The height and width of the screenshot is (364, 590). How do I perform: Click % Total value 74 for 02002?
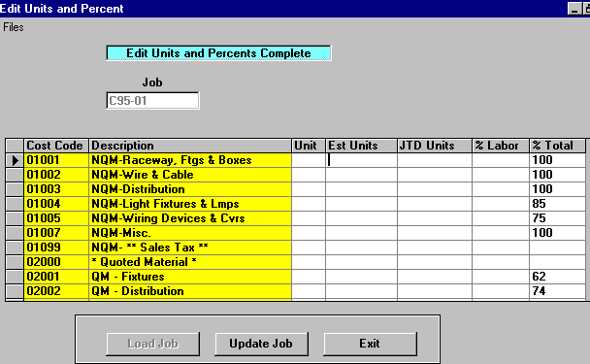coord(558,291)
